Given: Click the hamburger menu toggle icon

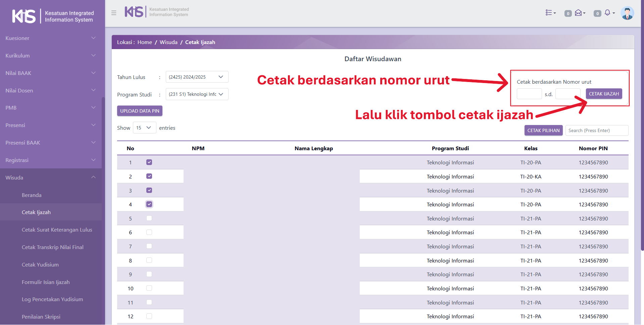Looking at the screenshot, I should 114,13.
